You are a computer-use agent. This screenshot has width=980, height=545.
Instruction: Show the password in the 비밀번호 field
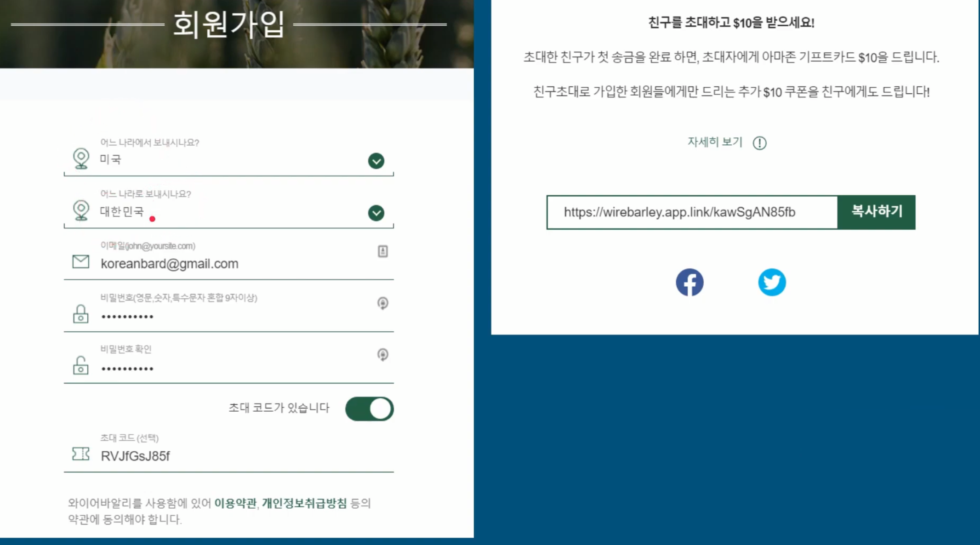383,303
